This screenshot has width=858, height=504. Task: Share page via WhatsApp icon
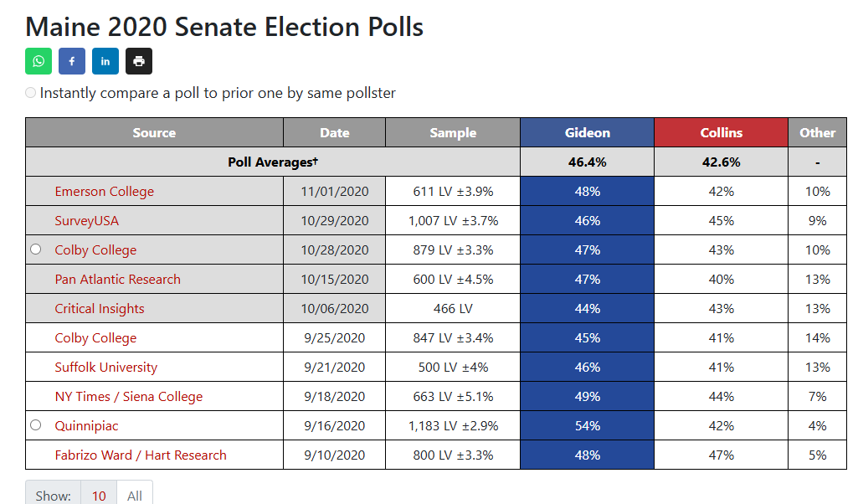point(39,61)
